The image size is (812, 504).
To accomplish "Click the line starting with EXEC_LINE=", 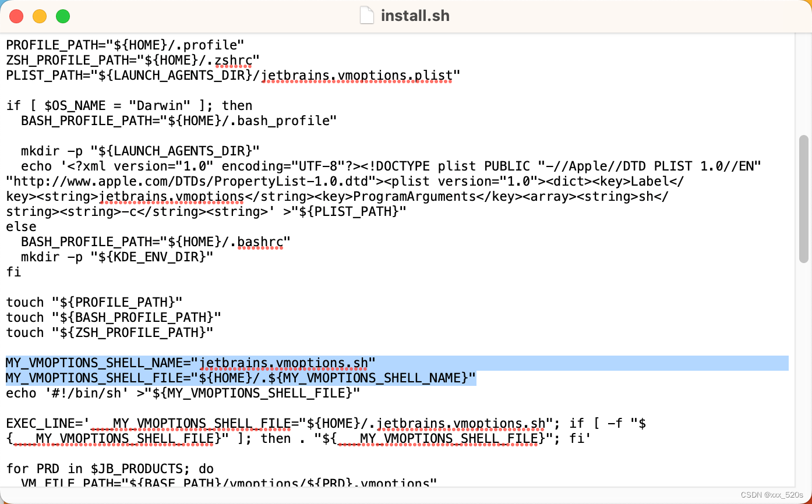I will tap(326, 424).
